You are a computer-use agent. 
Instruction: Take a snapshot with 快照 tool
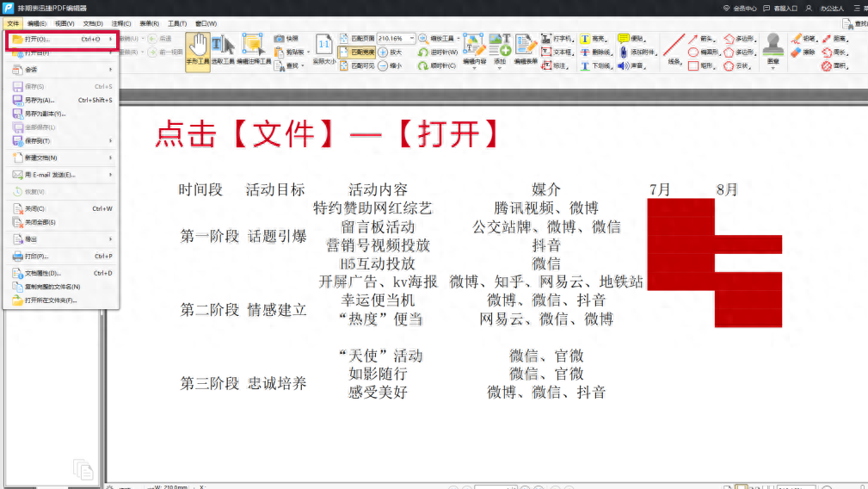286,38
